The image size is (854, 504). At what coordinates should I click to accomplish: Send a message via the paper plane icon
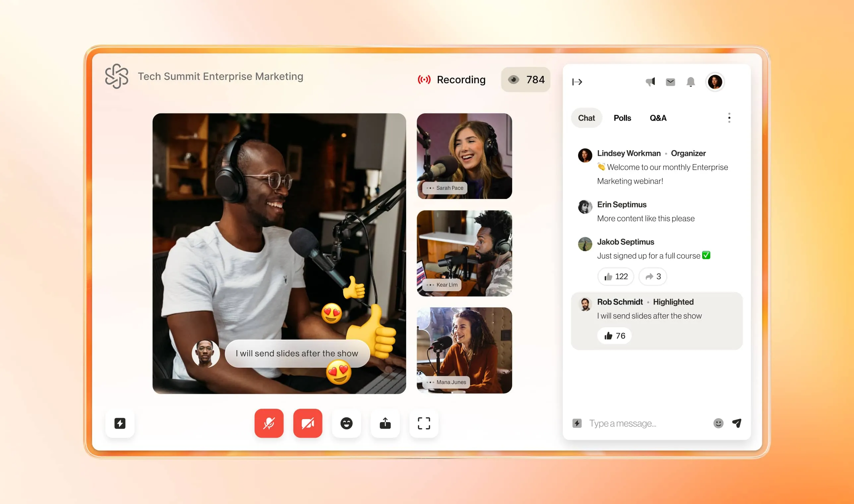[x=737, y=423]
